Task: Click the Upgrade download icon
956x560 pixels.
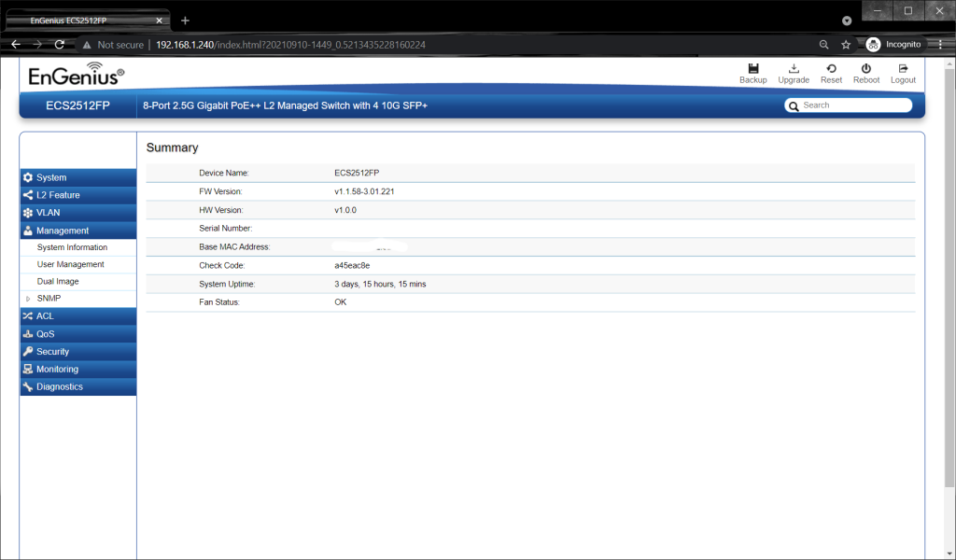Action: (794, 68)
